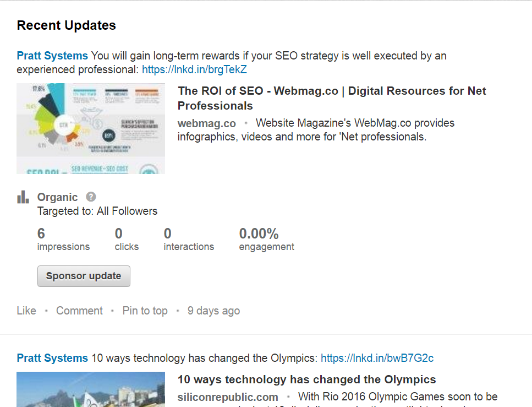The height and width of the screenshot is (407, 532).
Task: Open the Olympics article thumbnail image
Action: (91, 390)
